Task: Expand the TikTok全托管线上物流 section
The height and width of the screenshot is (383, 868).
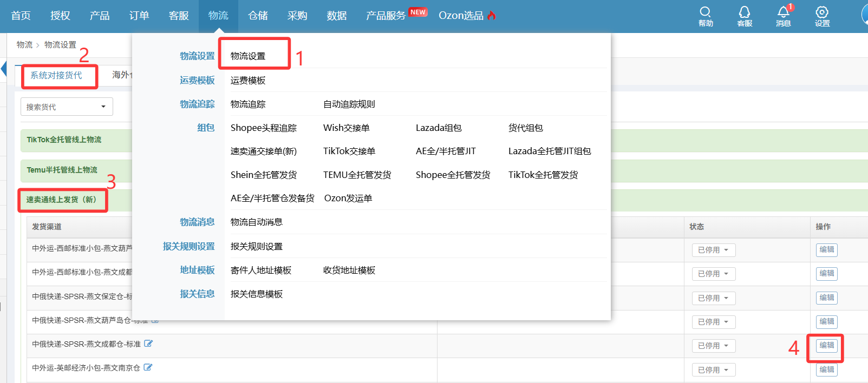Action: pos(64,140)
